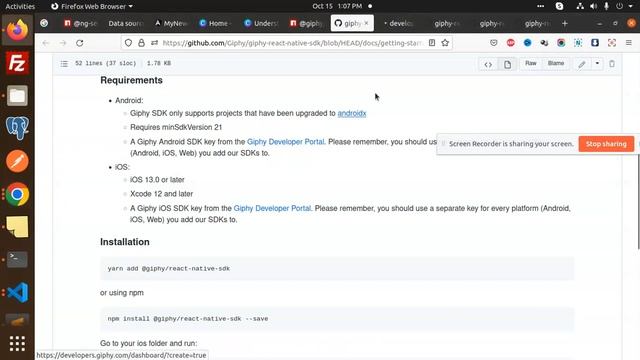View the Raw file
The height and width of the screenshot is (360, 640).
click(x=531, y=64)
